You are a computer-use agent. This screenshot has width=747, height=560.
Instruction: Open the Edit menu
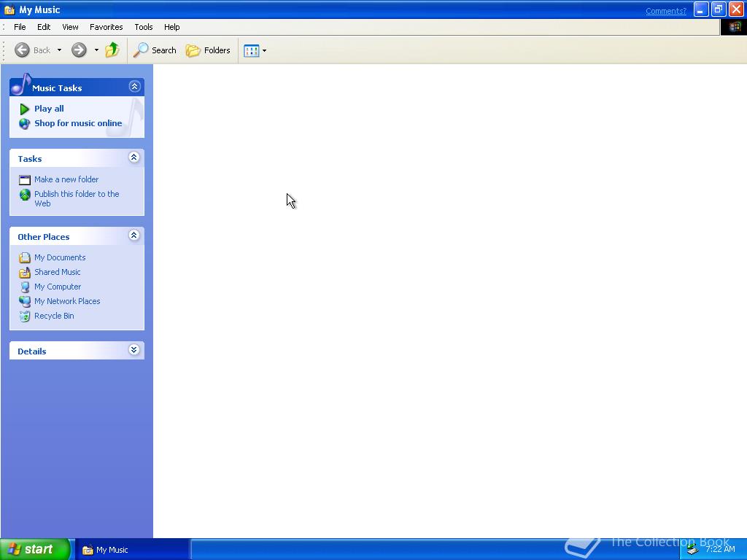pyautogui.click(x=44, y=27)
